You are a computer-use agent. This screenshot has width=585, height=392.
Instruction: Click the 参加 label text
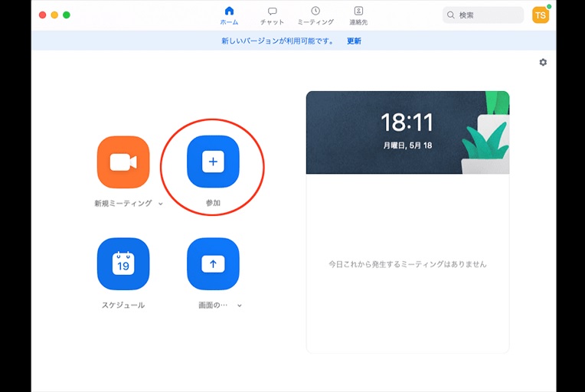213,203
